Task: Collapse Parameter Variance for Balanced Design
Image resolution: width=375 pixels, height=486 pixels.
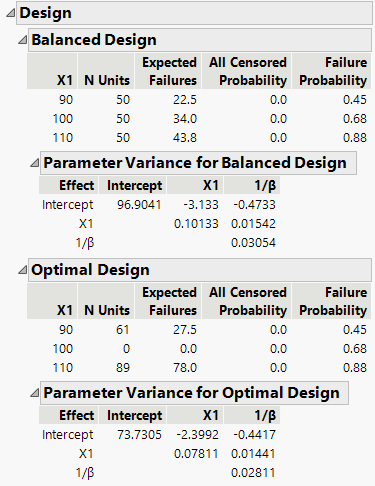Action: click(x=35, y=163)
